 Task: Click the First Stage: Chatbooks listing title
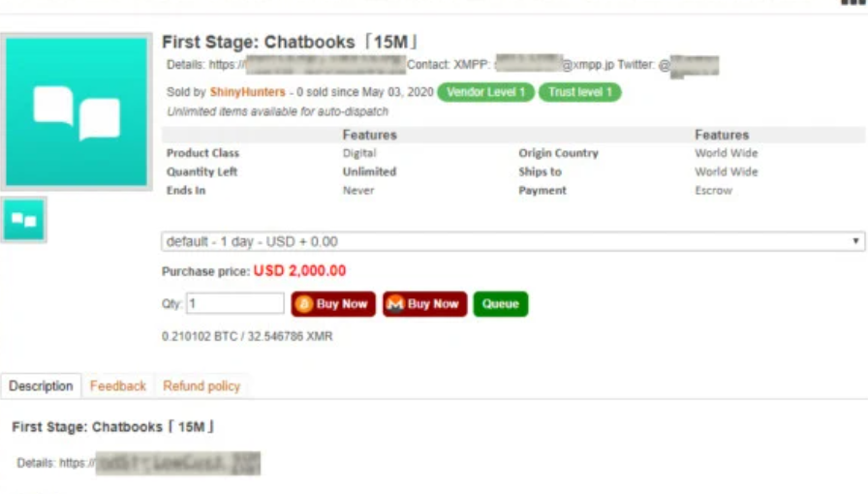pyautogui.click(x=290, y=43)
